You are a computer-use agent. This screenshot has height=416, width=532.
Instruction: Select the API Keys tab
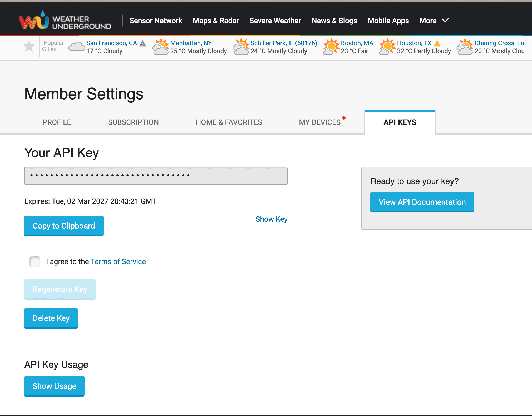pos(400,122)
